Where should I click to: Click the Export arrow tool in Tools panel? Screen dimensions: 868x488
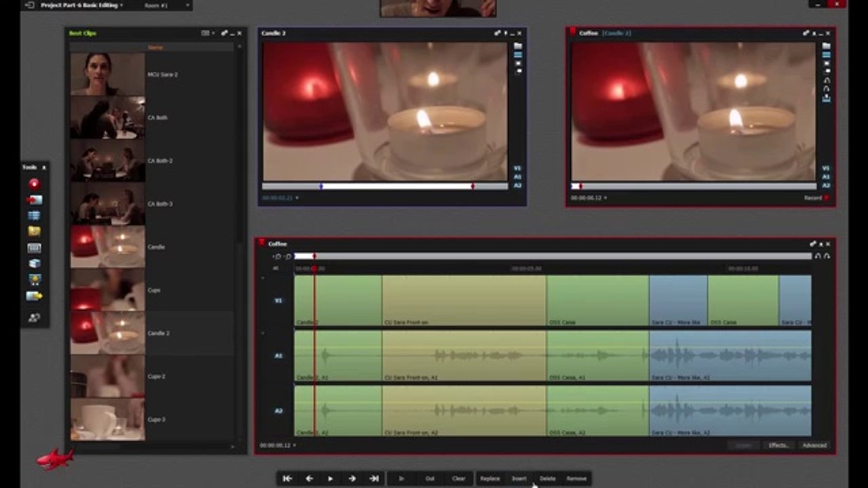pos(34,296)
